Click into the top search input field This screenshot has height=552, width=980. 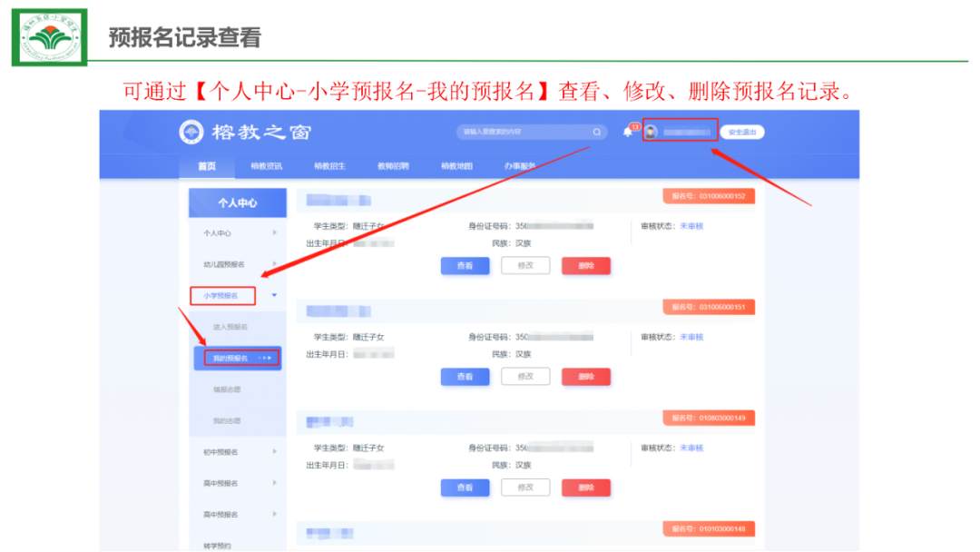522,133
